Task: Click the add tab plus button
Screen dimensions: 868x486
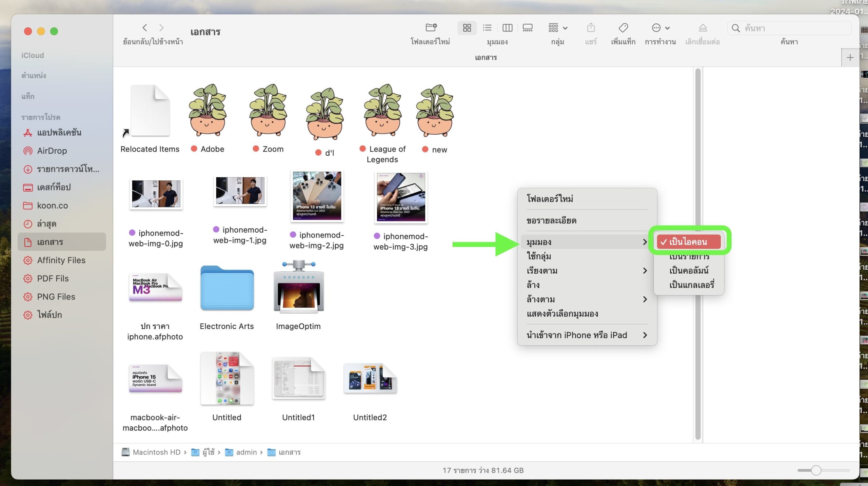Action: point(850,58)
